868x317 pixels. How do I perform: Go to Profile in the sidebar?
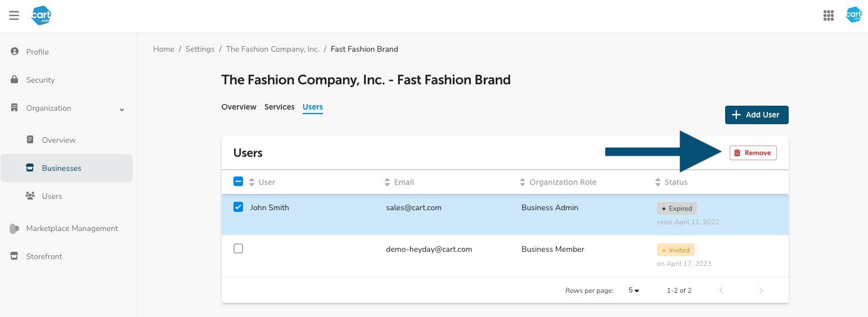[x=37, y=52]
